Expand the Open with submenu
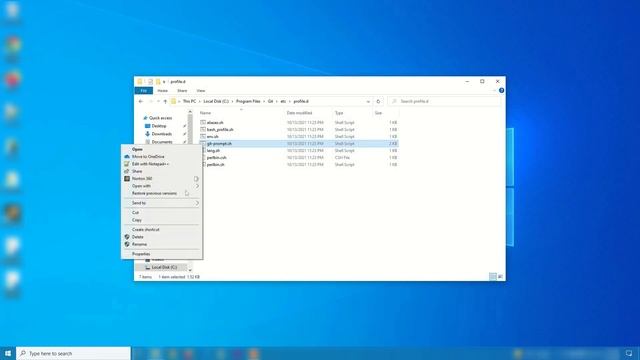Screen dimensions: 640x360 click(x=162, y=186)
